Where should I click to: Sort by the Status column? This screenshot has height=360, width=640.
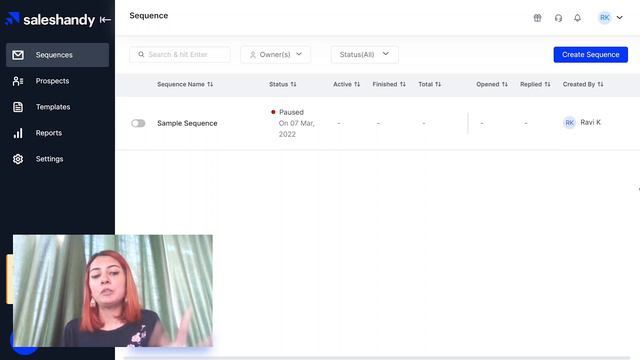point(282,84)
